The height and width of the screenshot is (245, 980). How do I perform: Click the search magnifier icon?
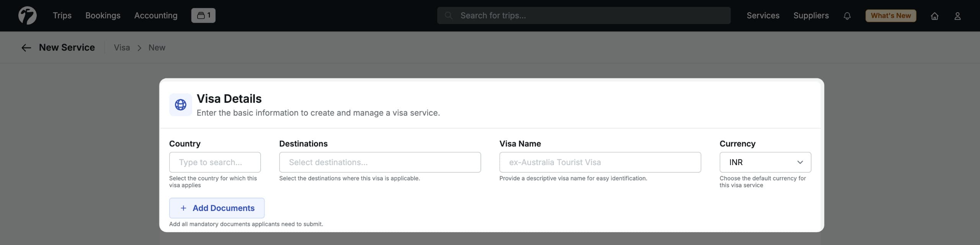pyautogui.click(x=449, y=16)
